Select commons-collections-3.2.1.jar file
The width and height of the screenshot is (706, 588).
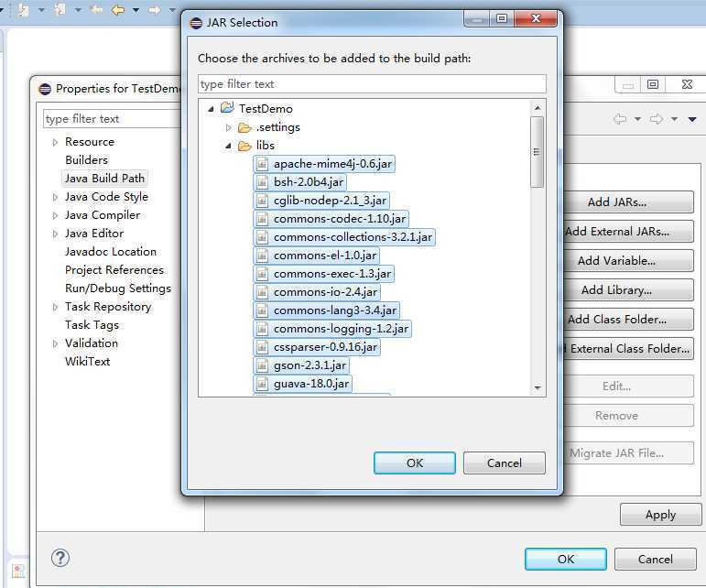click(x=344, y=237)
